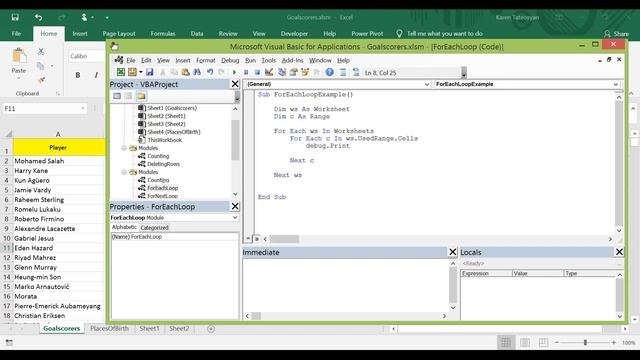Screen dimensions: 640x360
Task: Open the Debug menu in VBA editor
Action: click(230, 60)
